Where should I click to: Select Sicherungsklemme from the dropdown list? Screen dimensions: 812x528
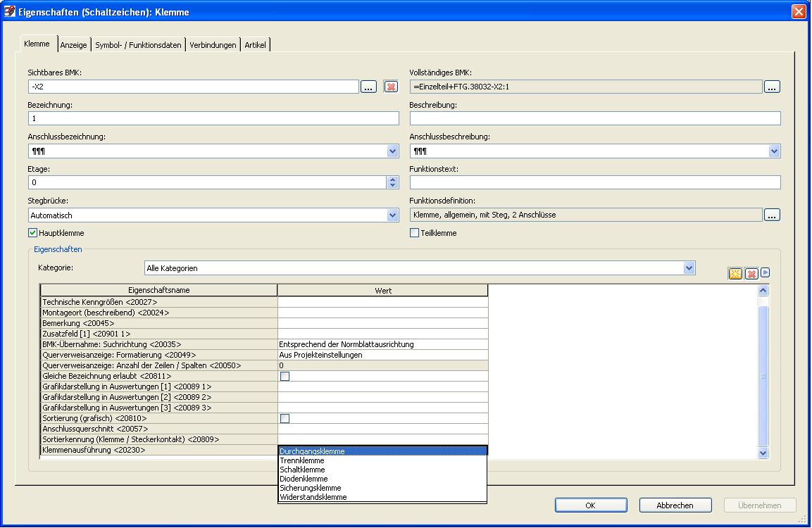(311, 488)
